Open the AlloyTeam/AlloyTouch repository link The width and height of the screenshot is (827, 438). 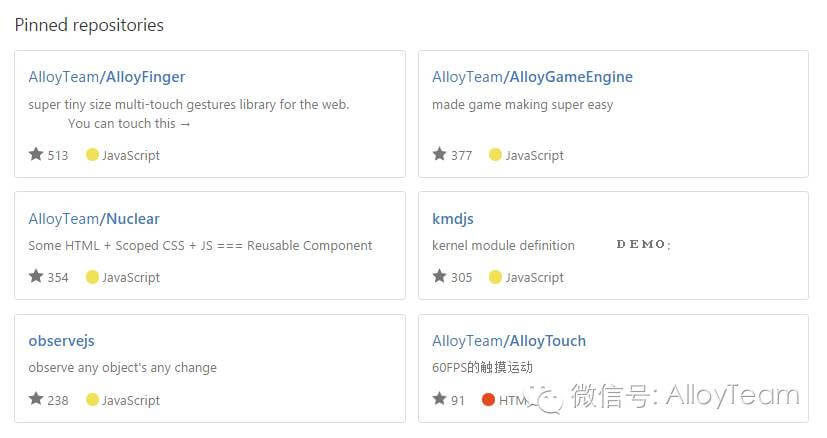[509, 341]
